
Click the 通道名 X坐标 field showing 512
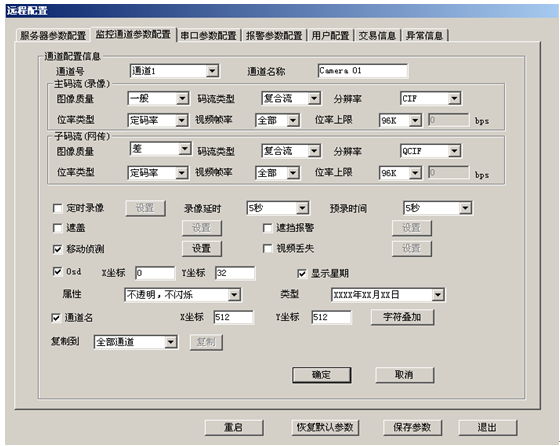click(233, 317)
